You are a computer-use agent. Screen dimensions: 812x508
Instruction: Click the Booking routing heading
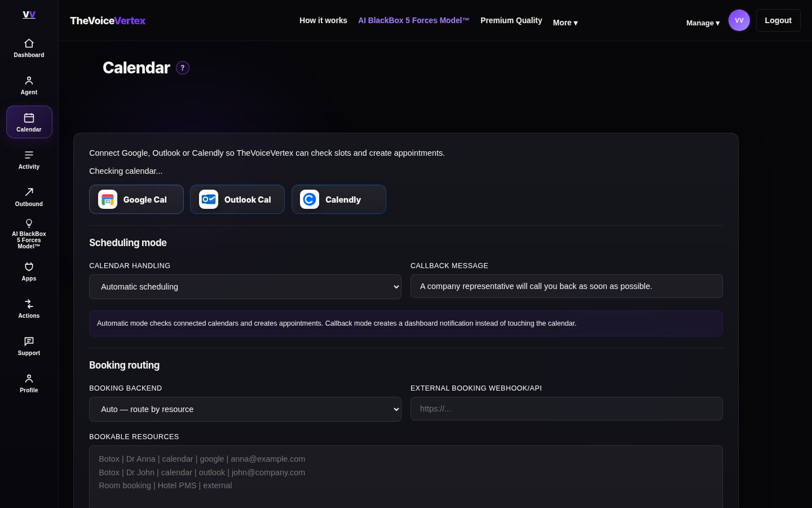click(x=124, y=365)
